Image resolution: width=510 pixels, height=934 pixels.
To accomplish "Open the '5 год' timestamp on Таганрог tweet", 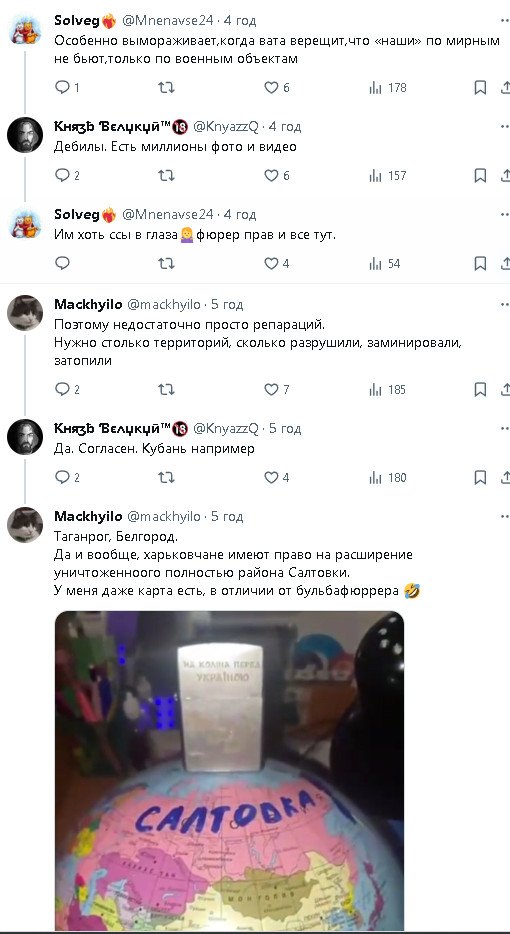I will tap(227, 516).
